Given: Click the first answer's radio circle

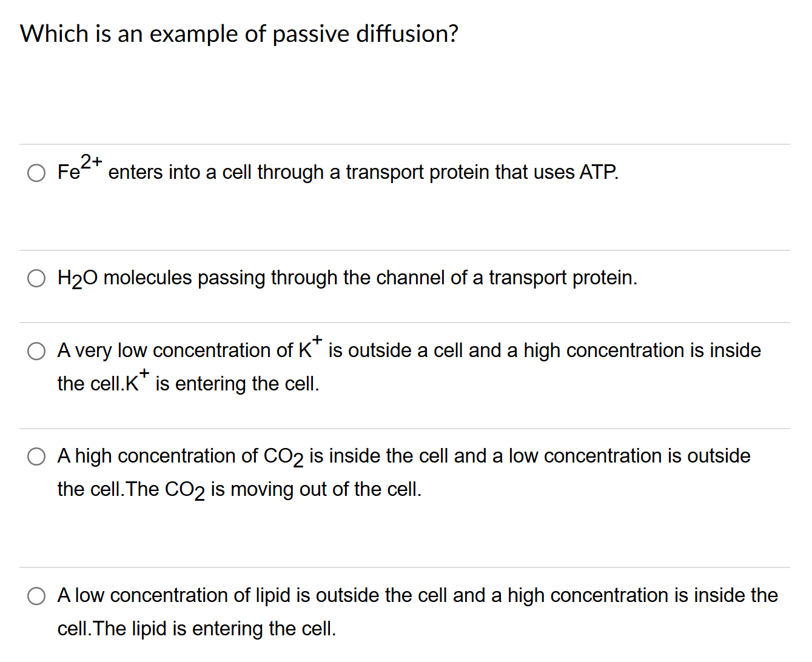Looking at the screenshot, I should 36,172.
